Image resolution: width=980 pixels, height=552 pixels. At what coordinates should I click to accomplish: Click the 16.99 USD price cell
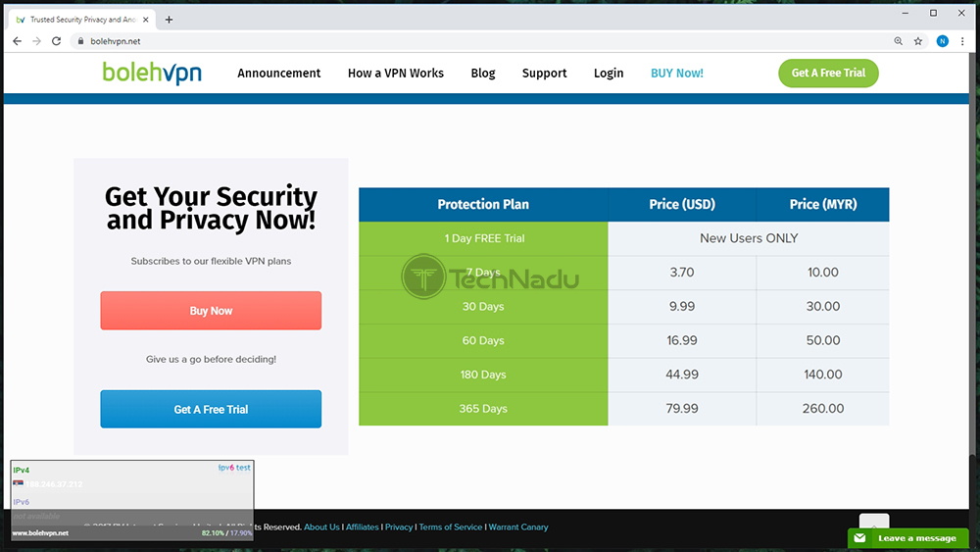[x=682, y=340]
